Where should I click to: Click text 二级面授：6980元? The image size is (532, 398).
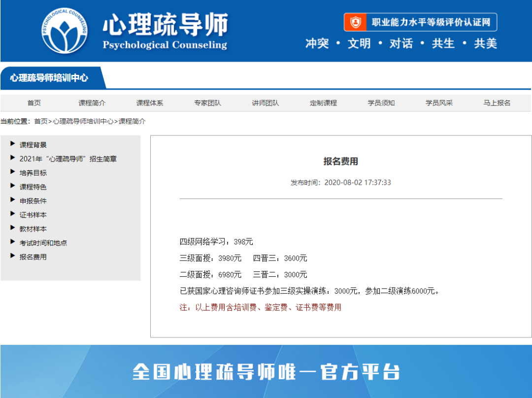coord(210,274)
